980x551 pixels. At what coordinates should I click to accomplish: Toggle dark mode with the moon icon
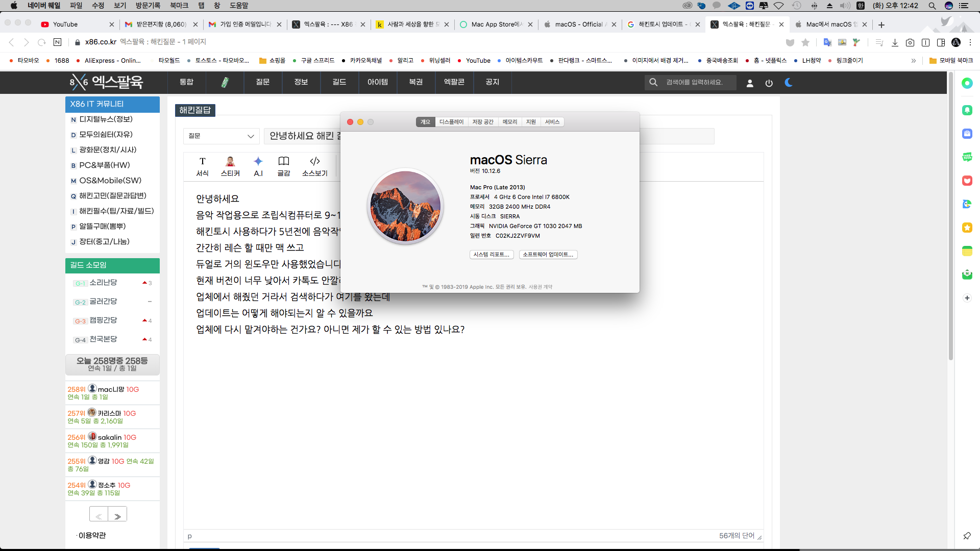pos(789,82)
